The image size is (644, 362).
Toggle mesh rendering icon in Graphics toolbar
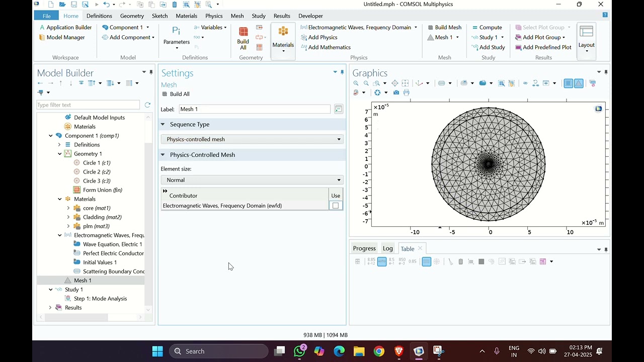tap(579, 83)
